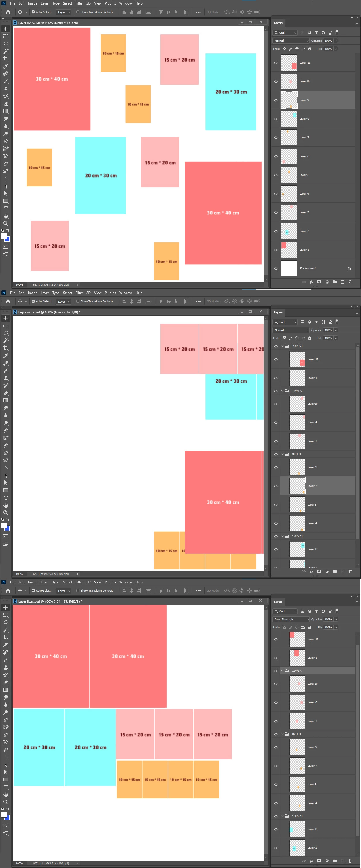Select the Magic Wand tool in Layer 7 window
The height and width of the screenshot is (868, 361).
tap(6, 341)
